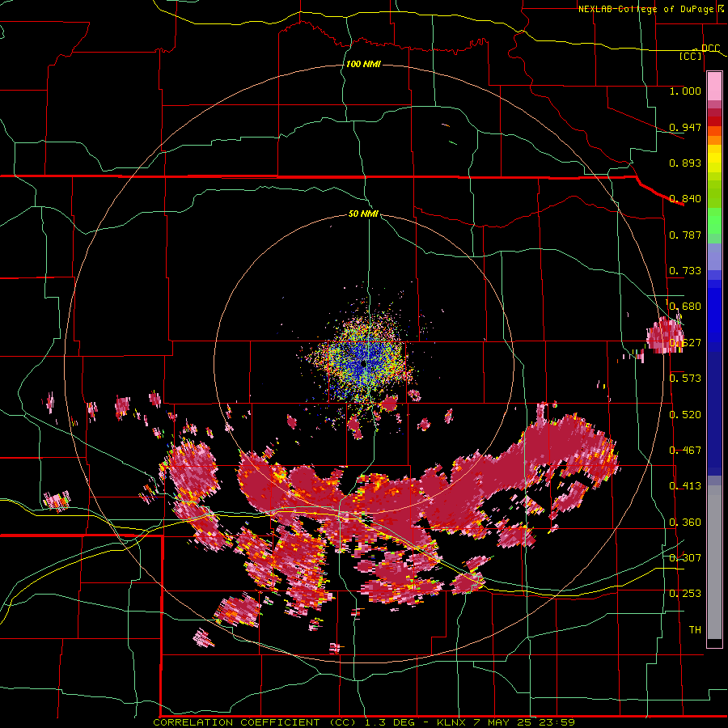Click the 1.000 legend value
The height and width of the screenshot is (728, 728).
click(x=685, y=91)
